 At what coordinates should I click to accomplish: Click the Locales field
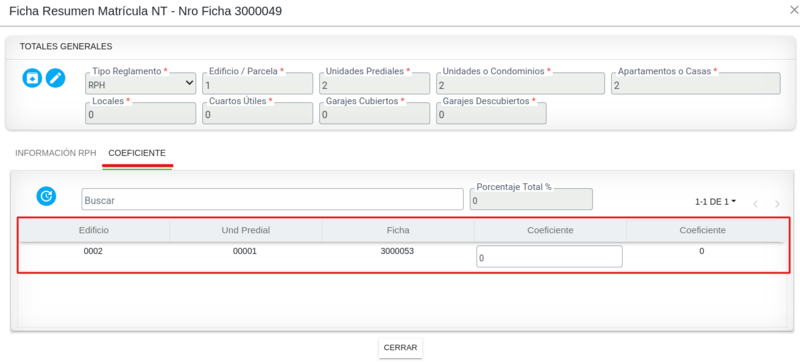pos(140,113)
